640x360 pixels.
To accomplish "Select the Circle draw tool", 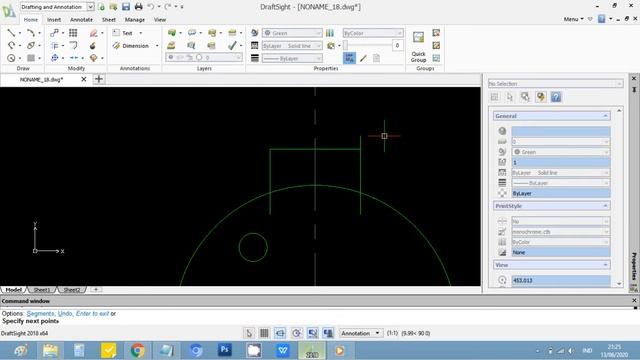I will pyautogui.click(x=11, y=58).
